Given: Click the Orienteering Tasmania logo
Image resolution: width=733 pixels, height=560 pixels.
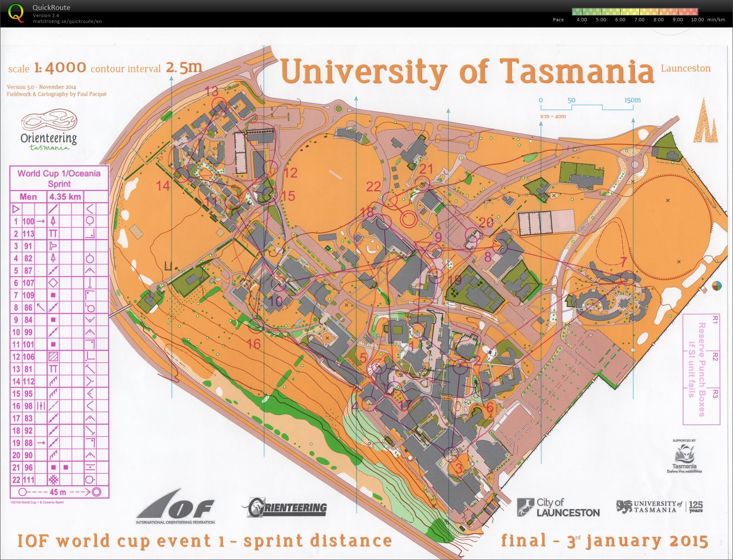Looking at the screenshot, I should pyautogui.click(x=49, y=130).
